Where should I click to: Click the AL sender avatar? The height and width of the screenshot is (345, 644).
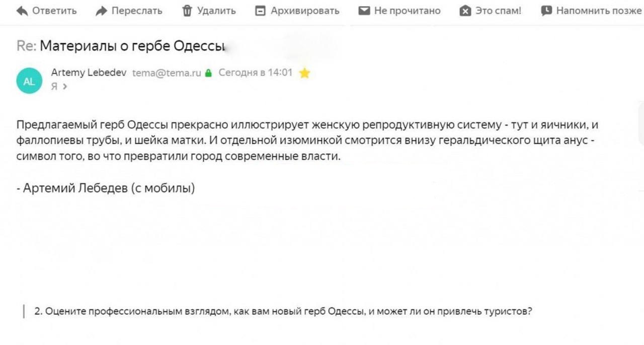pos(29,80)
